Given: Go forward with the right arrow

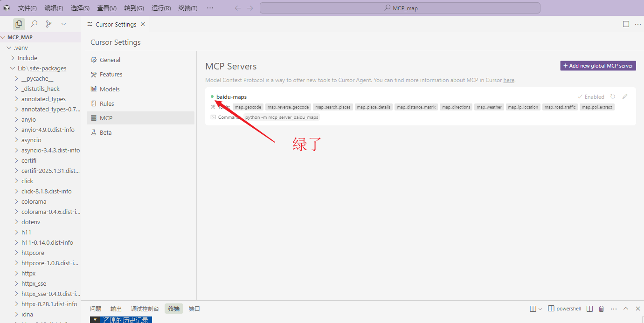Looking at the screenshot, I should pyautogui.click(x=250, y=8).
